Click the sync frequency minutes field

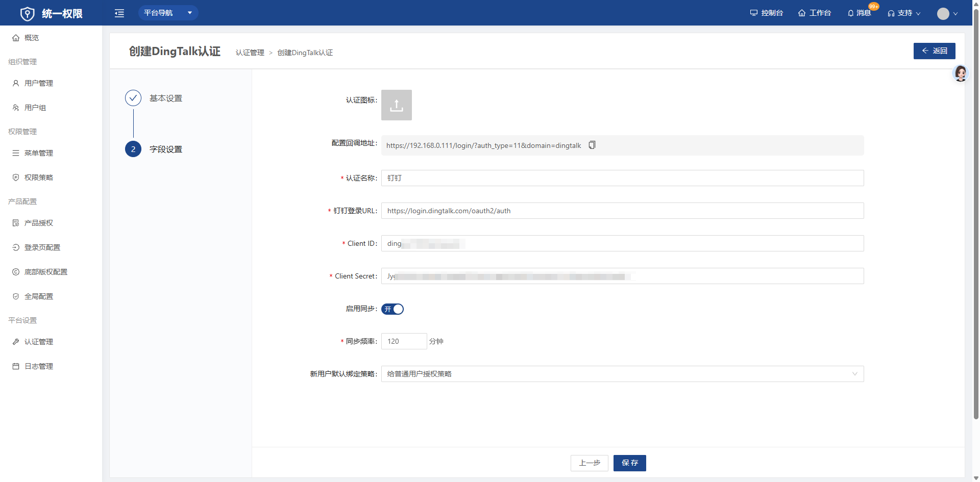[x=404, y=341]
